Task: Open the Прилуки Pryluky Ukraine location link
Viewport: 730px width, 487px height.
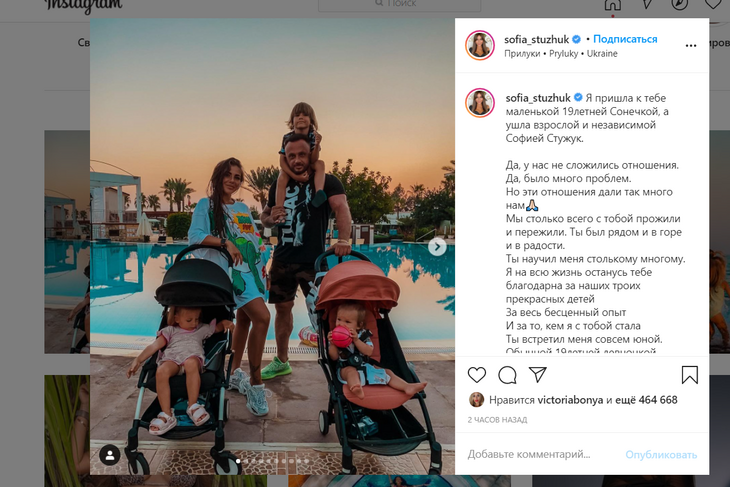Action: [561, 54]
